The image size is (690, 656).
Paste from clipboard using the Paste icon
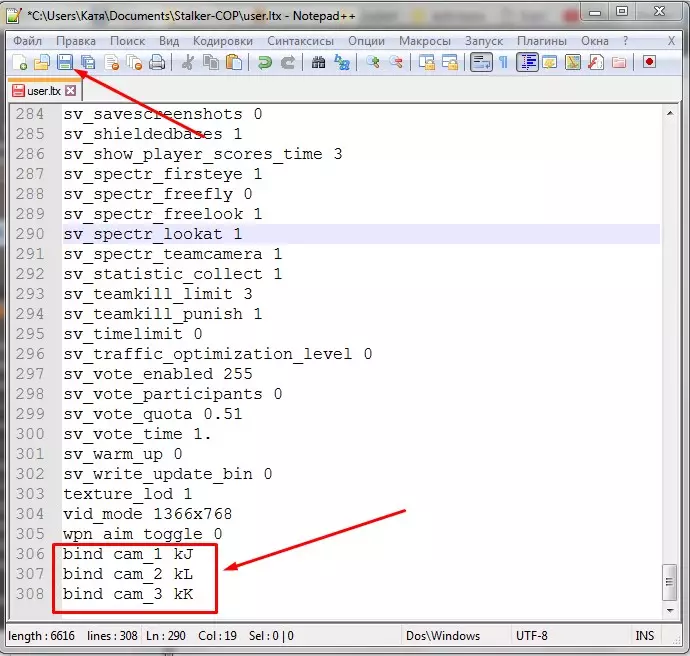[x=234, y=62]
